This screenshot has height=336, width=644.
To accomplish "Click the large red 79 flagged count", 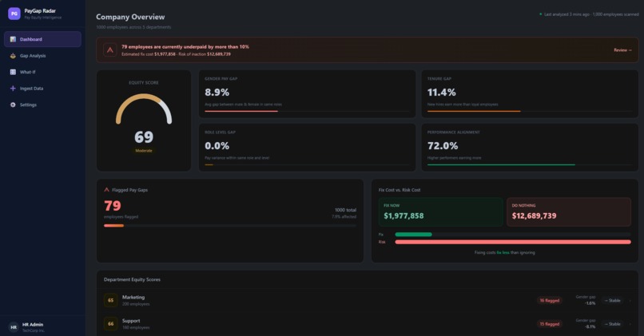I will (x=113, y=206).
